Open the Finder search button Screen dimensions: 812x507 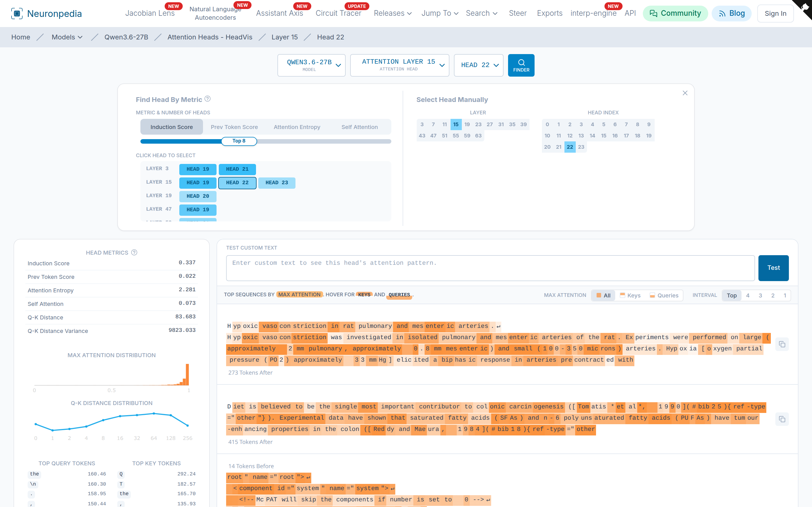521,65
